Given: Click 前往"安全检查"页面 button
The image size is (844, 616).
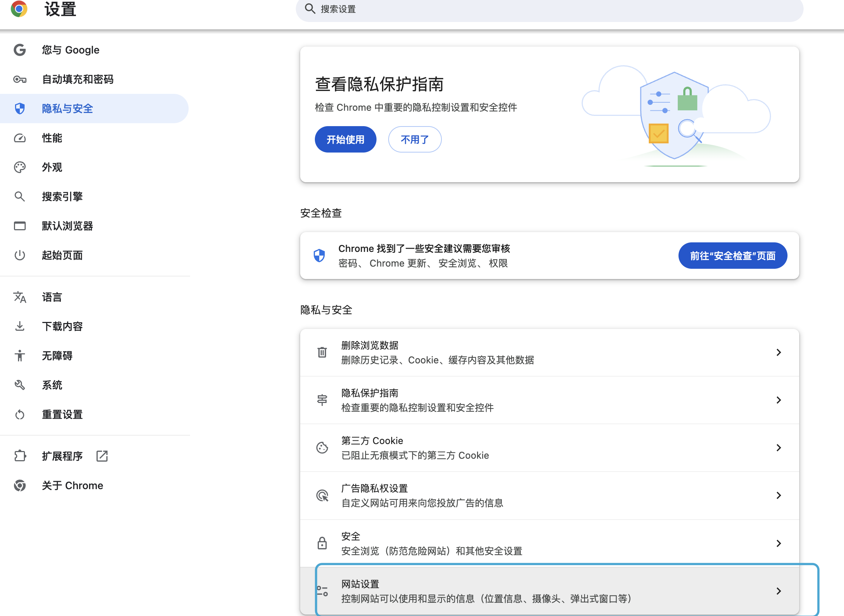Looking at the screenshot, I should [x=733, y=256].
